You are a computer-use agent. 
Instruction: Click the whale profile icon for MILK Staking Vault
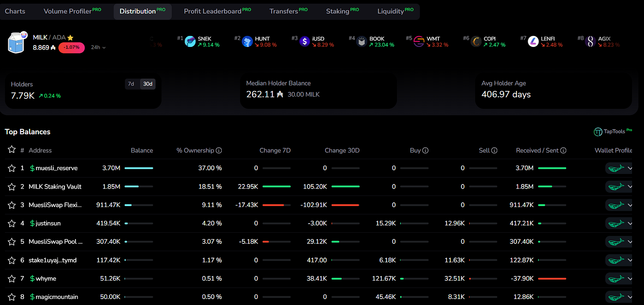tap(616, 187)
